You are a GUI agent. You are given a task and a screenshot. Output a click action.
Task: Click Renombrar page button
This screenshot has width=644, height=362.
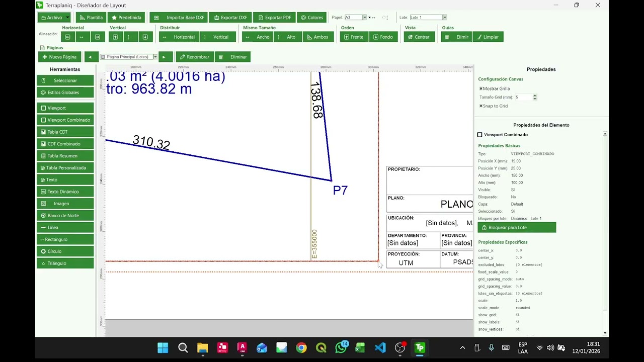click(195, 57)
